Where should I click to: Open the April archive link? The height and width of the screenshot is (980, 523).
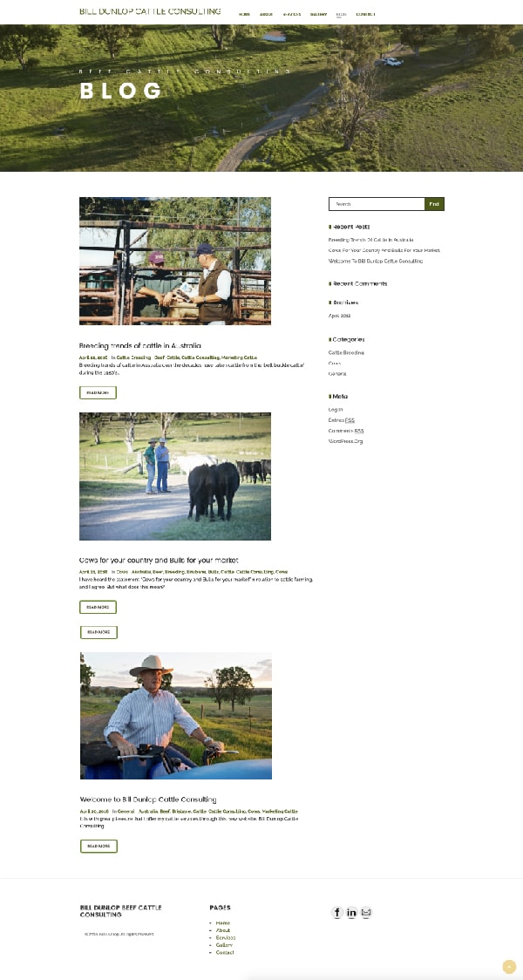point(339,316)
